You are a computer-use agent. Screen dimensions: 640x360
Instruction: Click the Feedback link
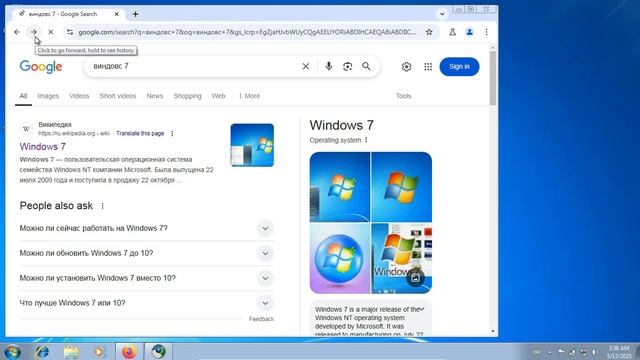coord(261,319)
